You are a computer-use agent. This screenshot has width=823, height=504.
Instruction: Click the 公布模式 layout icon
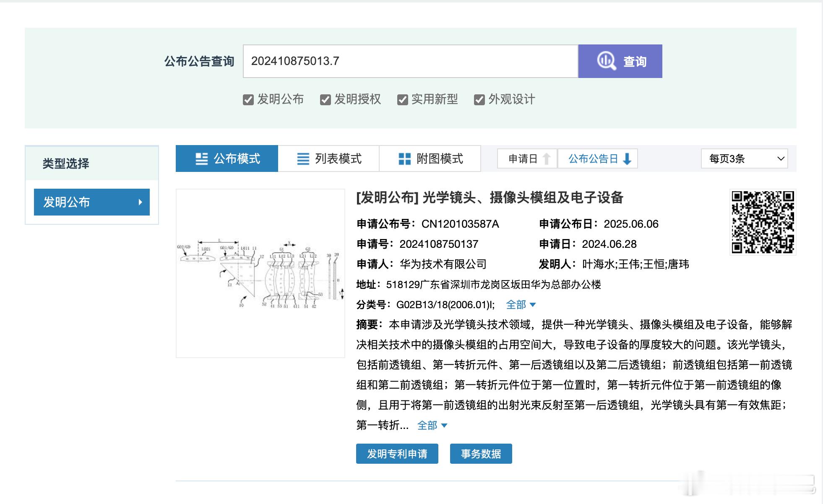(x=201, y=158)
